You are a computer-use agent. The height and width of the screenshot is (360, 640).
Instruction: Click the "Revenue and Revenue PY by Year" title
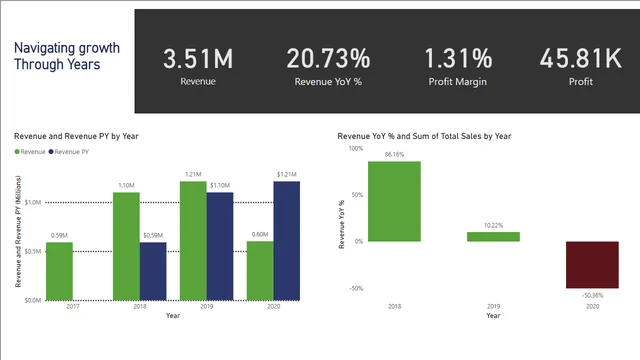(76, 136)
